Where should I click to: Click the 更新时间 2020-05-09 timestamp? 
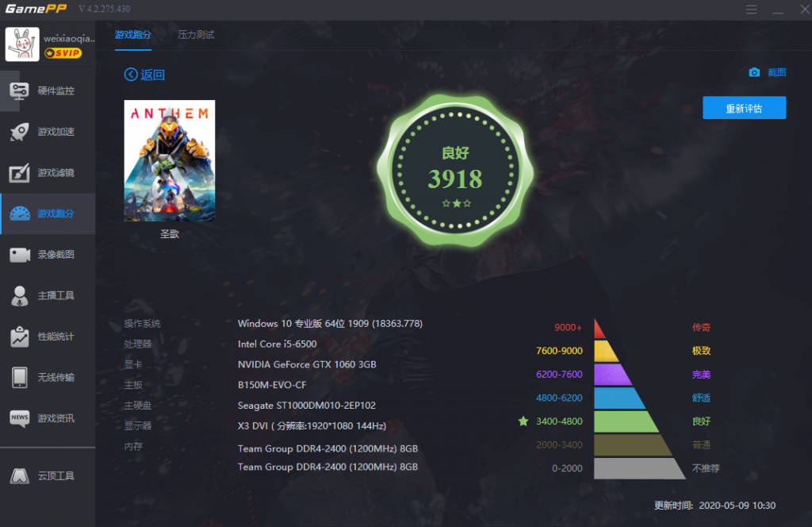[x=714, y=506]
